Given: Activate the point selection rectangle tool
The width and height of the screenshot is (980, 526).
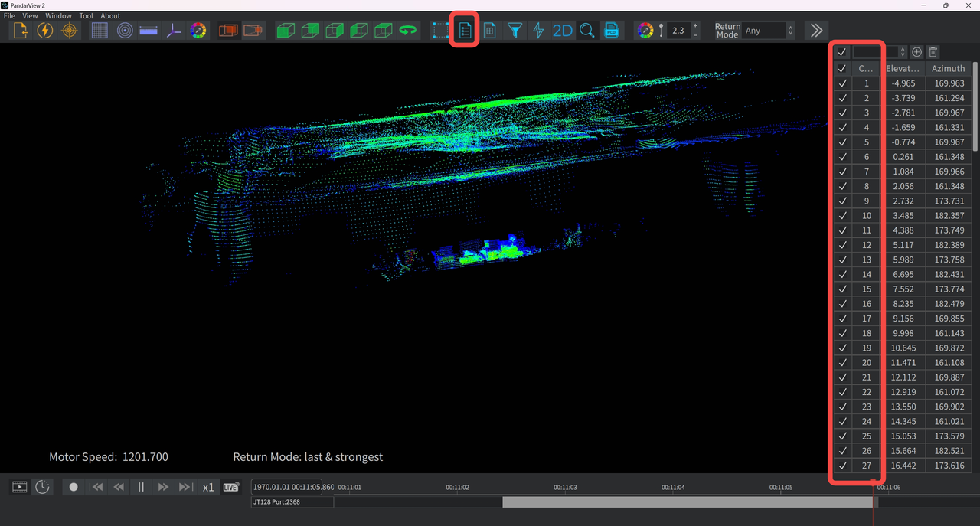Looking at the screenshot, I should [440, 31].
